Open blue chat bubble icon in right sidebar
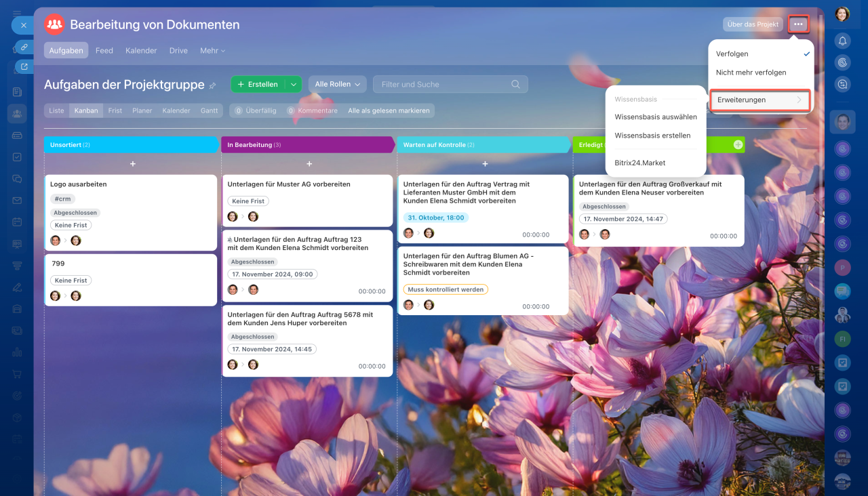The width and height of the screenshot is (868, 496). [x=842, y=291]
